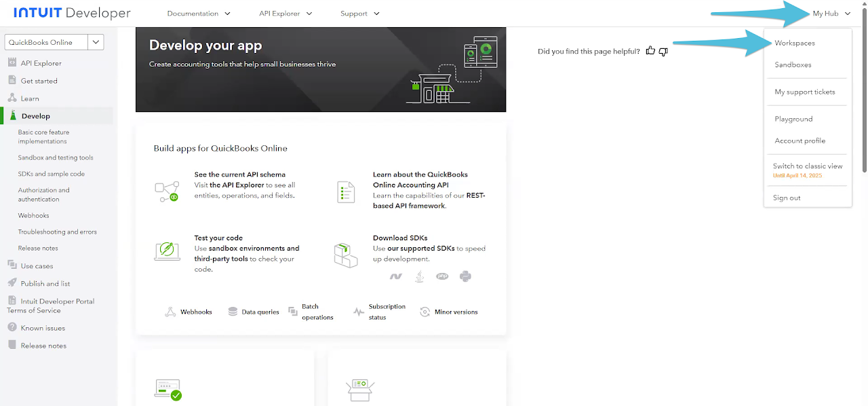
Task: Click the Python SDK icon
Action: [x=465, y=276]
